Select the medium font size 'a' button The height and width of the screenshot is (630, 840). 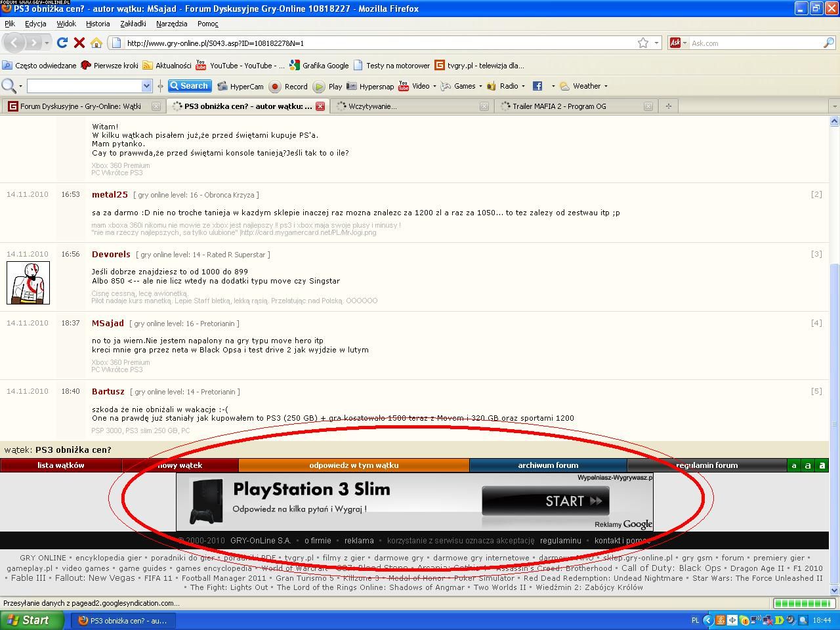click(808, 465)
